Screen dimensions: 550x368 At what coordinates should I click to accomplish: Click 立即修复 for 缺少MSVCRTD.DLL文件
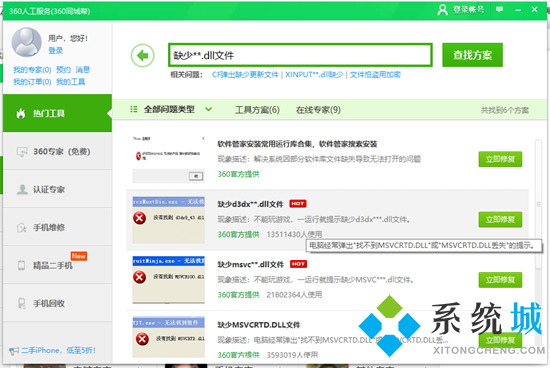[500, 340]
